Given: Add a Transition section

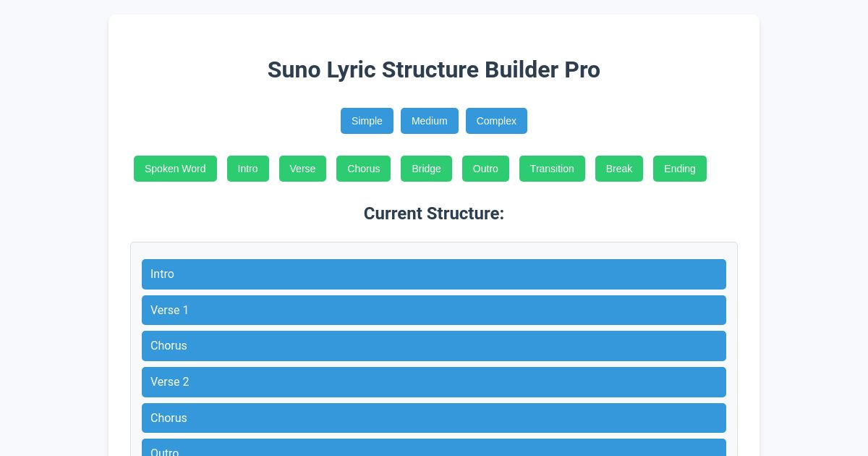Looking at the screenshot, I should coord(552,169).
